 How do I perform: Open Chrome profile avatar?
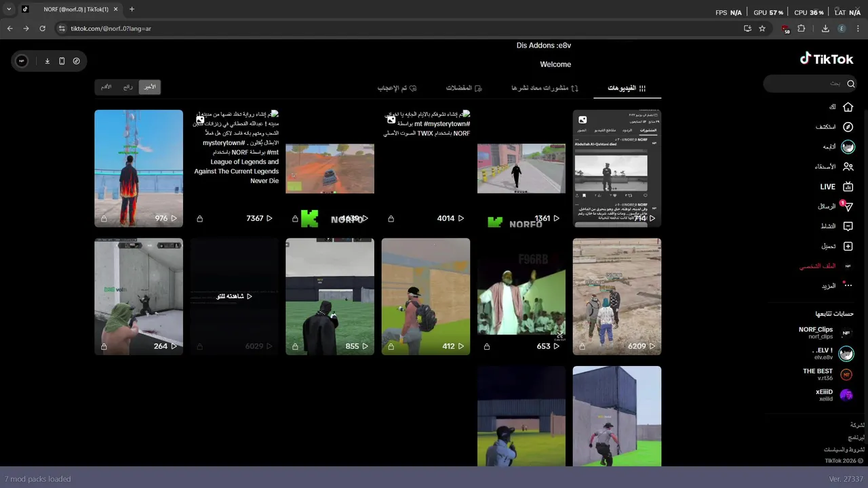(842, 28)
